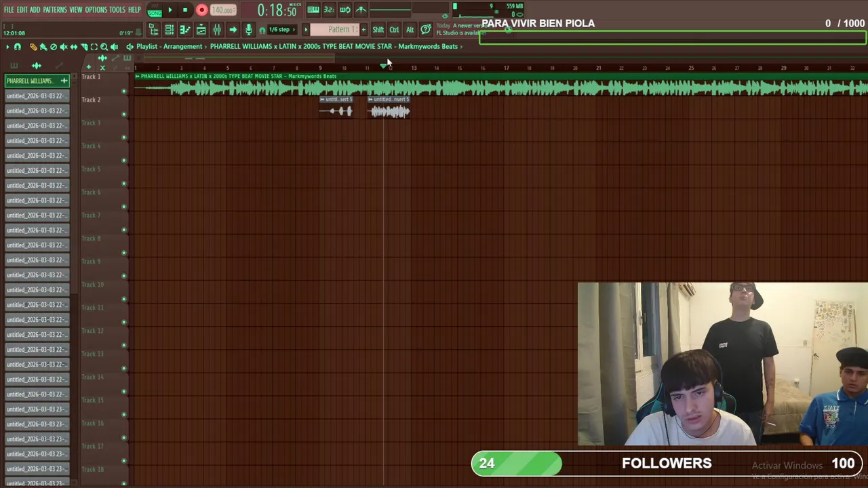
Task: Click the metronome icon in top toolbar
Action: coord(361,9)
